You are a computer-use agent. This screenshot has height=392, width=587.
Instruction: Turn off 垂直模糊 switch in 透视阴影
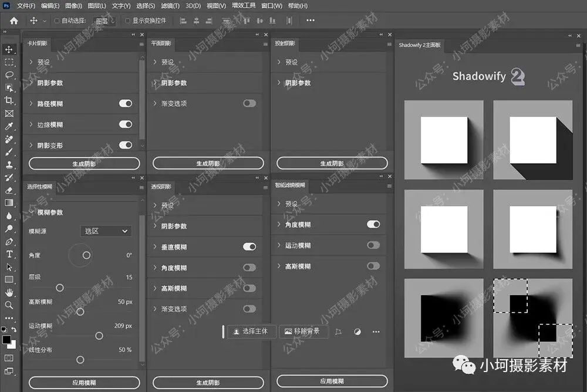(249, 246)
